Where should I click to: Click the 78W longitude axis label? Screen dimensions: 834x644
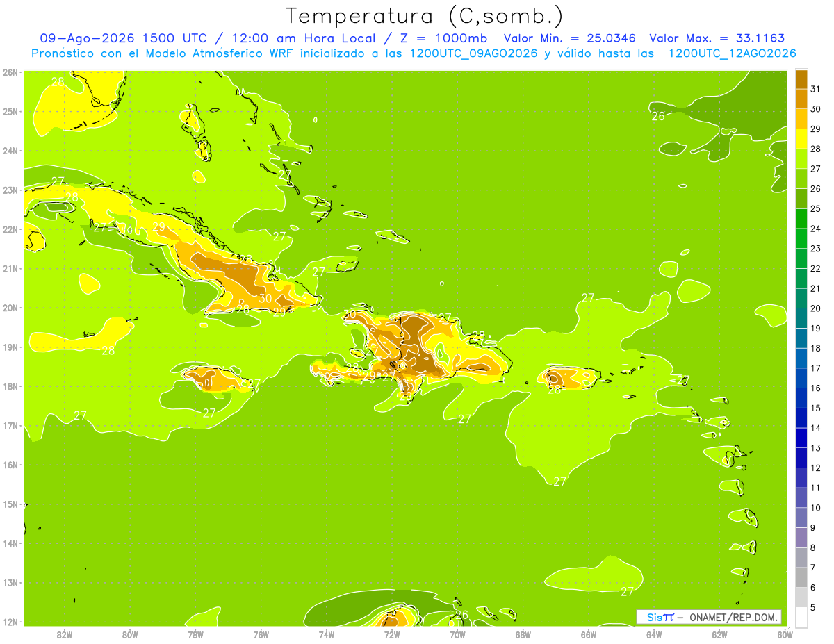point(195,634)
